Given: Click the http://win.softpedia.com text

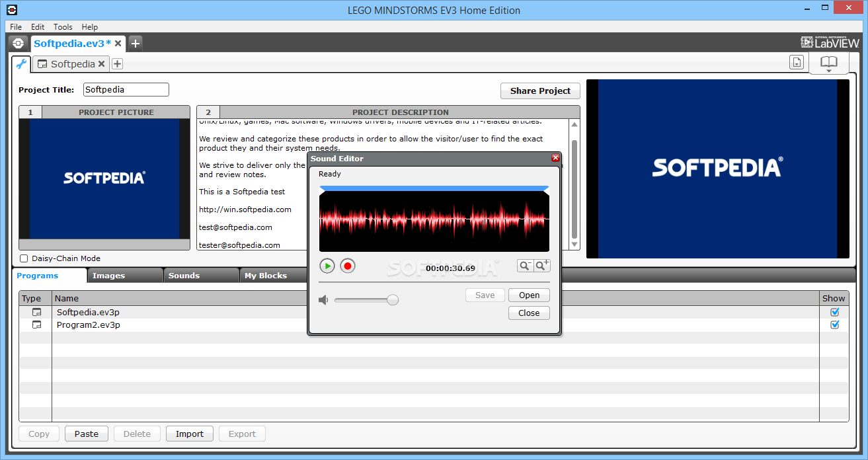Looking at the screenshot, I should pyautogui.click(x=245, y=210).
